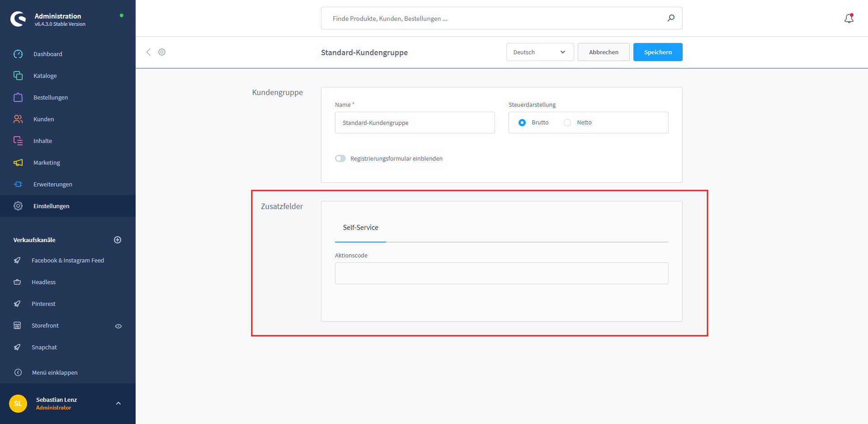
Task: Click the Bestellungen shopping bag icon
Action: (18, 97)
